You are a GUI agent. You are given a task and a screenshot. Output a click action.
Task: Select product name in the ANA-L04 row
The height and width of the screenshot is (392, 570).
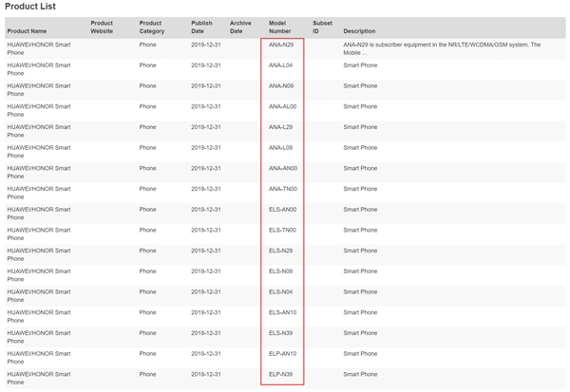[39, 69]
